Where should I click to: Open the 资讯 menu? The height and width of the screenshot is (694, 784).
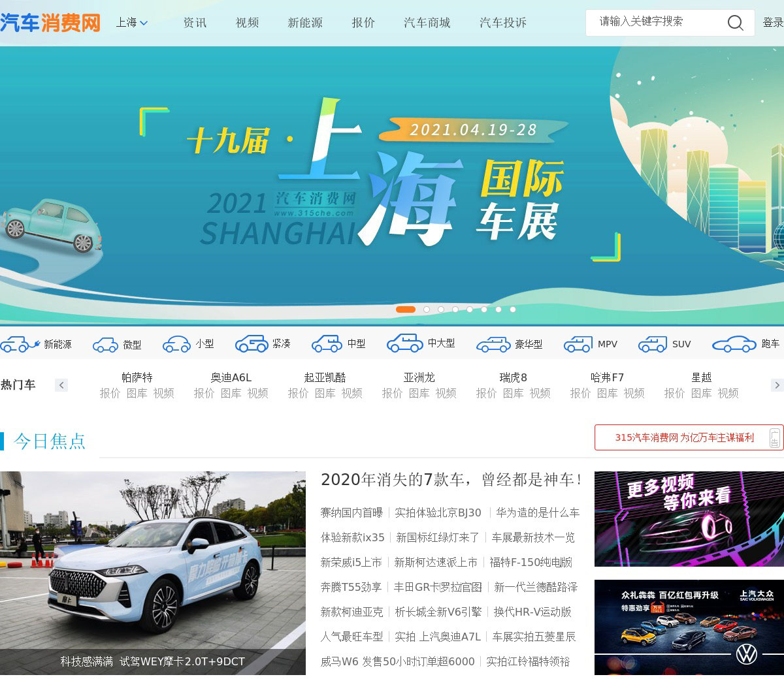pyautogui.click(x=195, y=23)
